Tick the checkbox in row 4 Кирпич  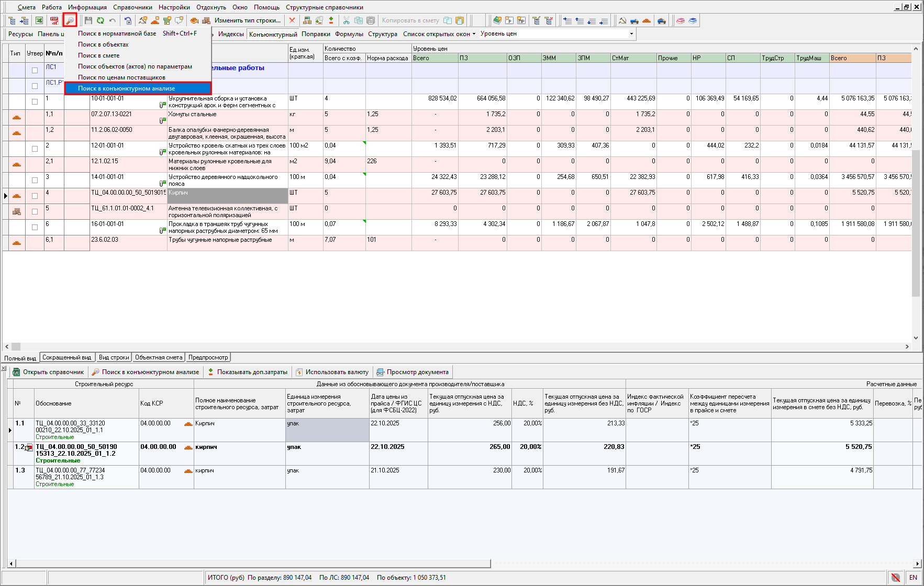coord(35,196)
